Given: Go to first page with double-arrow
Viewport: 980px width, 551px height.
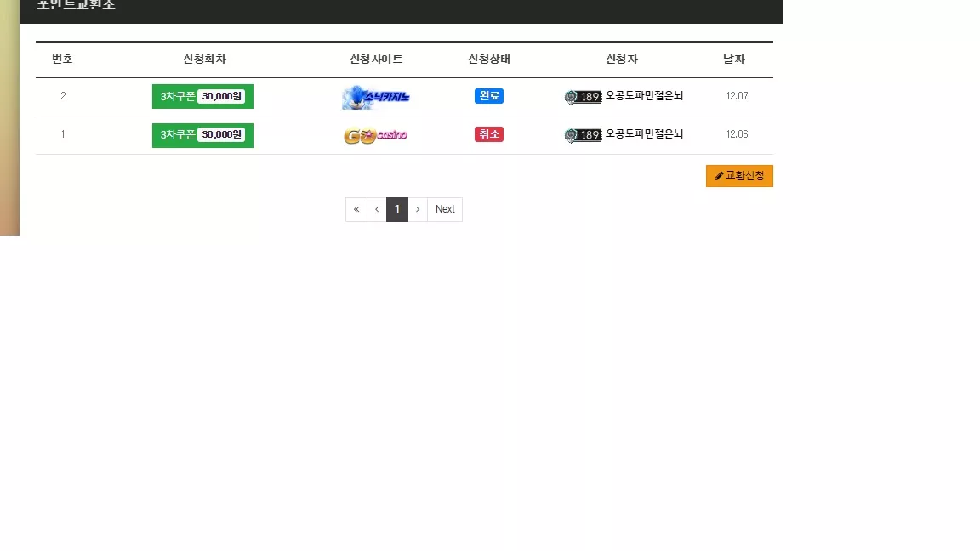Looking at the screenshot, I should click(356, 209).
